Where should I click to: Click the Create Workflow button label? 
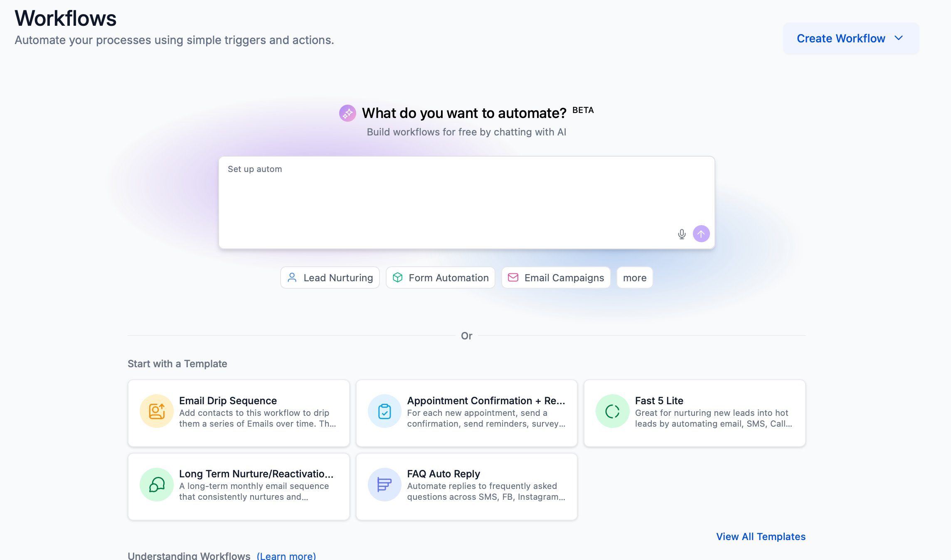(x=841, y=38)
